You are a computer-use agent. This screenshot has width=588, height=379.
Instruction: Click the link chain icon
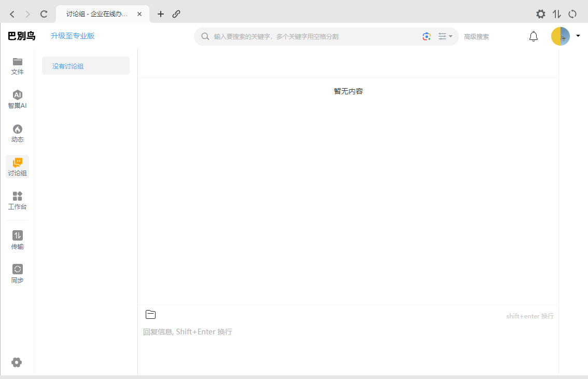pos(176,14)
